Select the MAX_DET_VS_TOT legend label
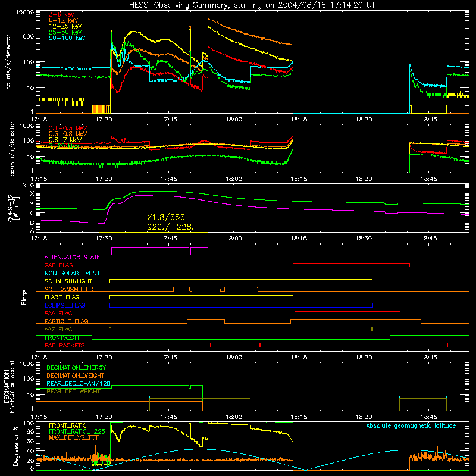This screenshot has width=476, height=476. click(74, 437)
